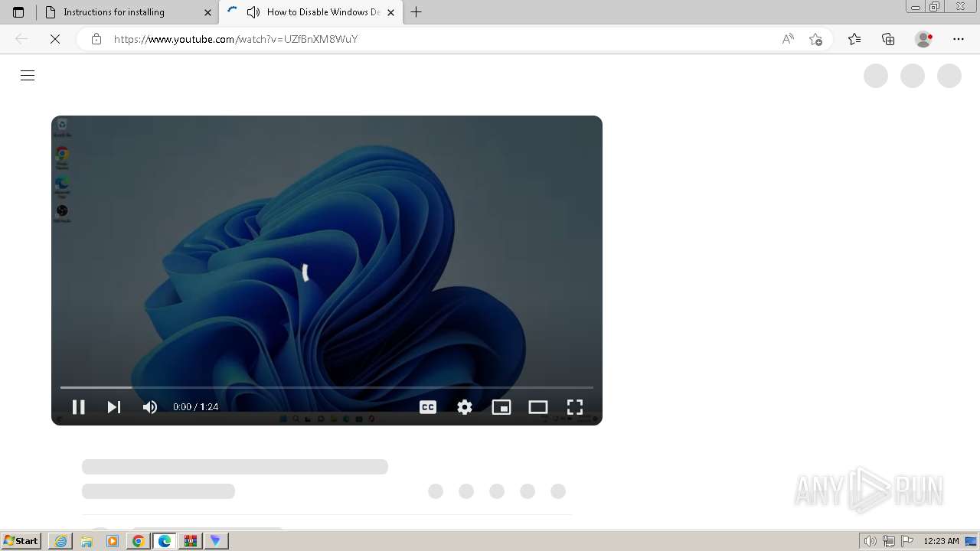Click the video time 0:00 / 1:24
980x551 pixels.
pos(195,407)
